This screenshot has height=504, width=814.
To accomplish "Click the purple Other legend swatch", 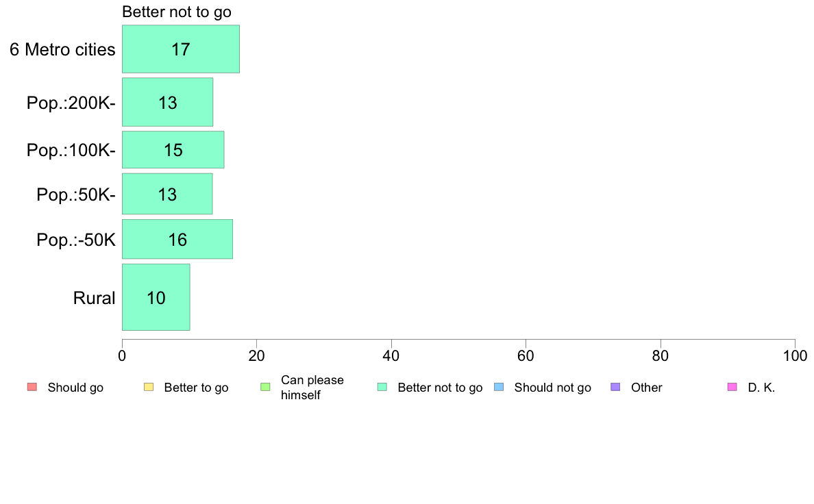I will click(x=616, y=387).
